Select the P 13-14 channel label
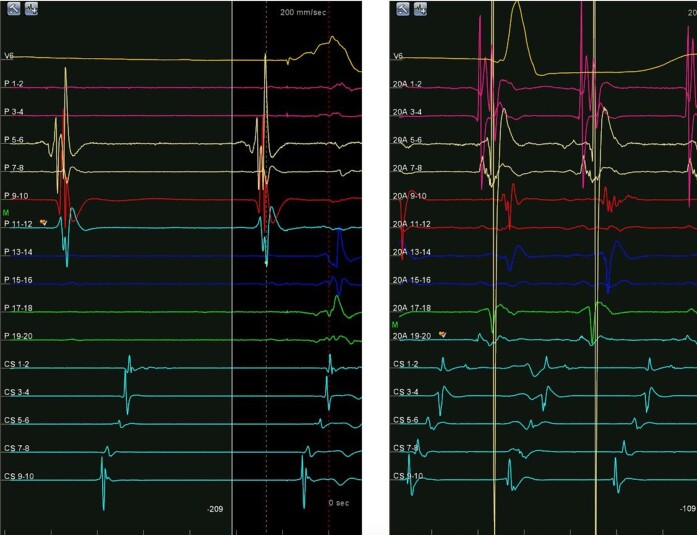Screen dimensions: 697x535 (18, 252)
